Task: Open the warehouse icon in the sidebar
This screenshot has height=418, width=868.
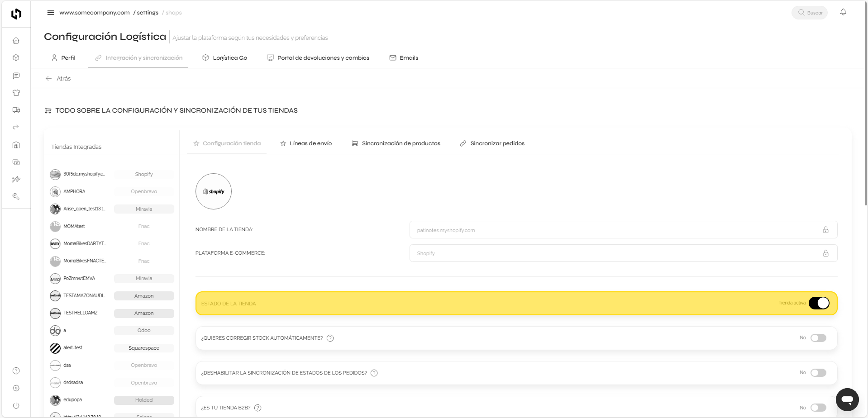Action: [16, 145]
